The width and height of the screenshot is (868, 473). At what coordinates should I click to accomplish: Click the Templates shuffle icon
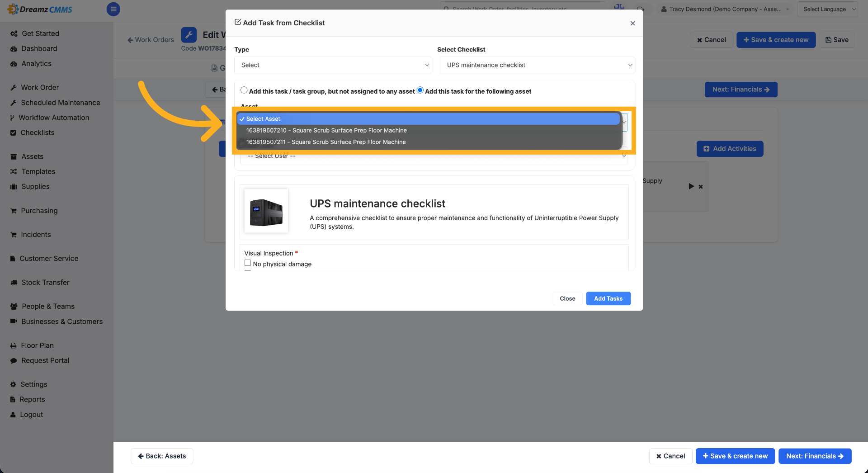[x=14, y=171]
